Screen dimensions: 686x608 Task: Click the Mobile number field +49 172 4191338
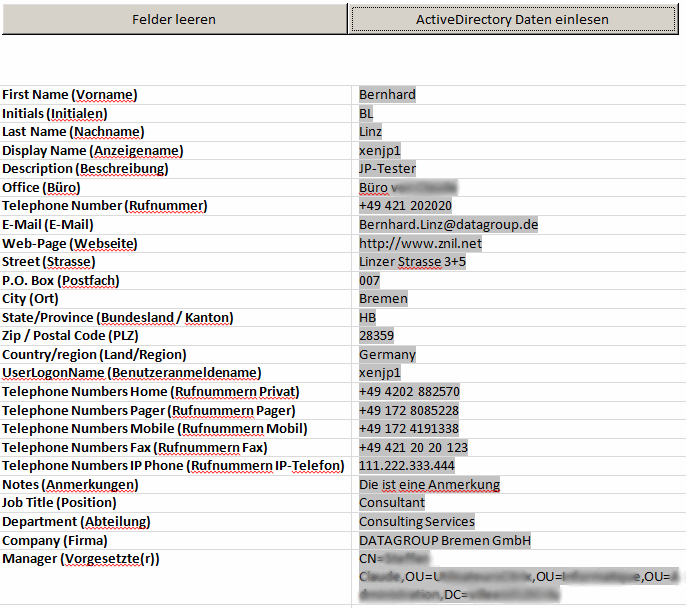(409, 429)
